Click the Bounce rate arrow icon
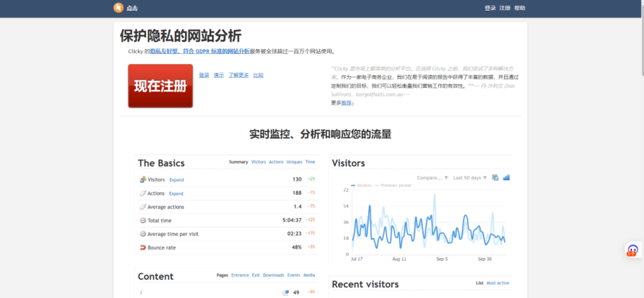The image size is (644, 298). [143, 247]
